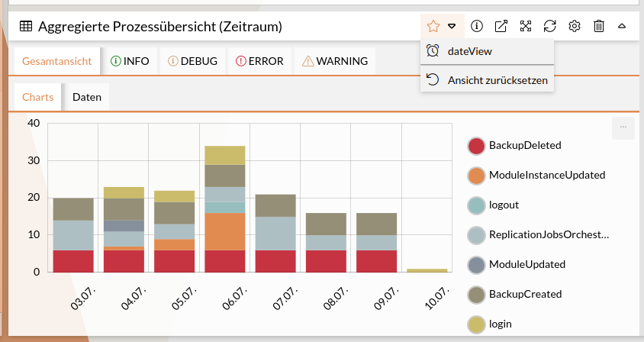This screenshot has height=342, width=644.
Task: Open the views dropdown arrow next to star
Action: tap(452, 26)
